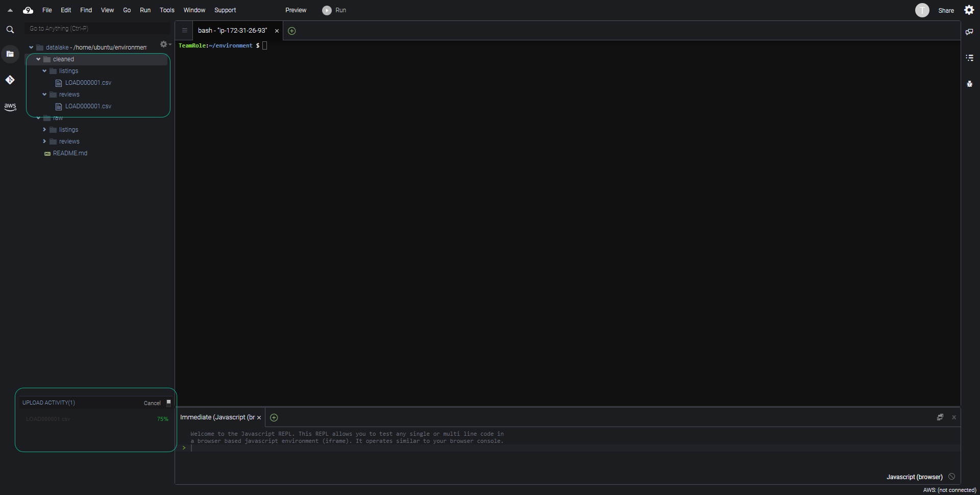Expand the reviews folder under raw

click(x=44, y=142)
